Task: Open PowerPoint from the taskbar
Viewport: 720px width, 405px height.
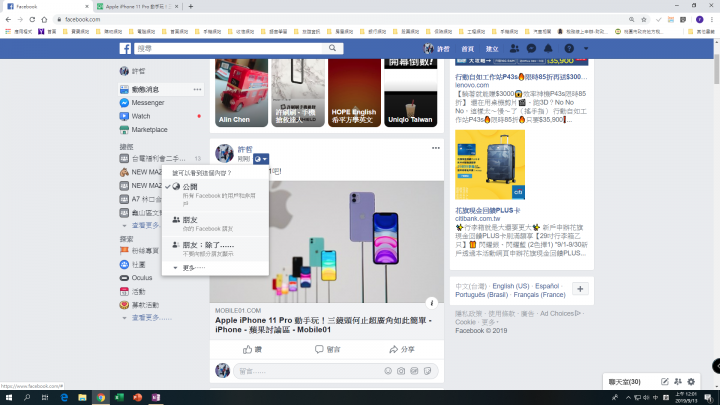Action: coord(137,398)
